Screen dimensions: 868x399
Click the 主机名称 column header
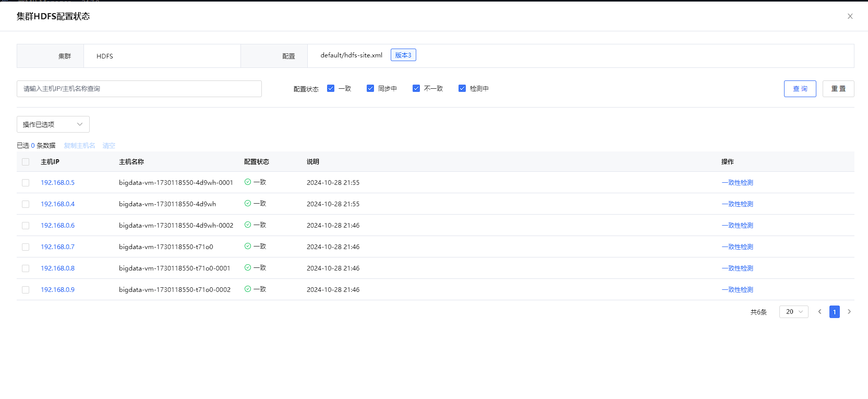131,162
